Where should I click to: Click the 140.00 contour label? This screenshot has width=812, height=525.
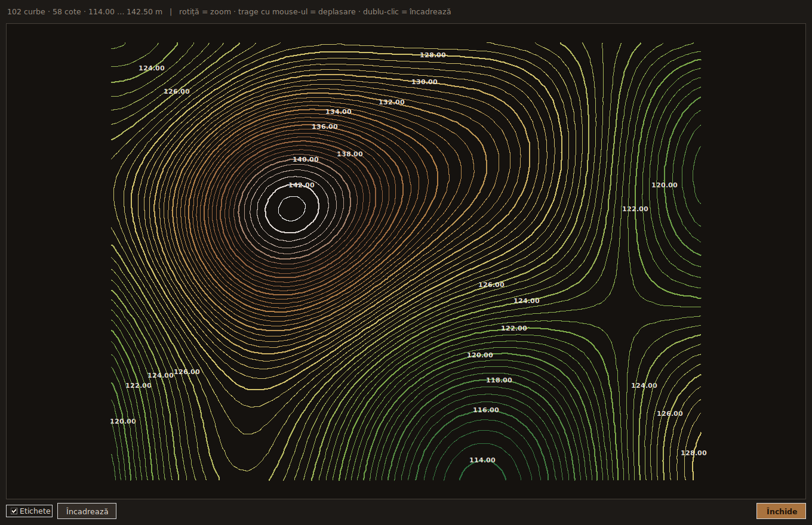click(x=306, y=159)
